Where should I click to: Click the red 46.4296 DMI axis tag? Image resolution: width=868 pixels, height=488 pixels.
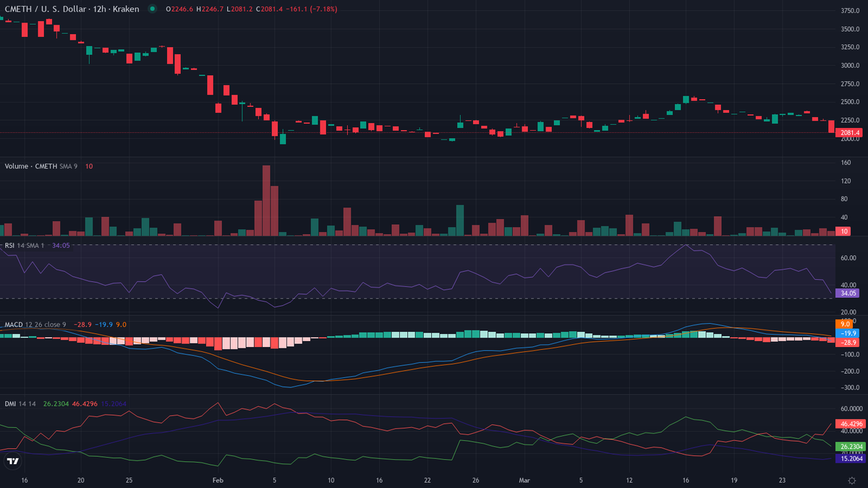pos(850,424)
